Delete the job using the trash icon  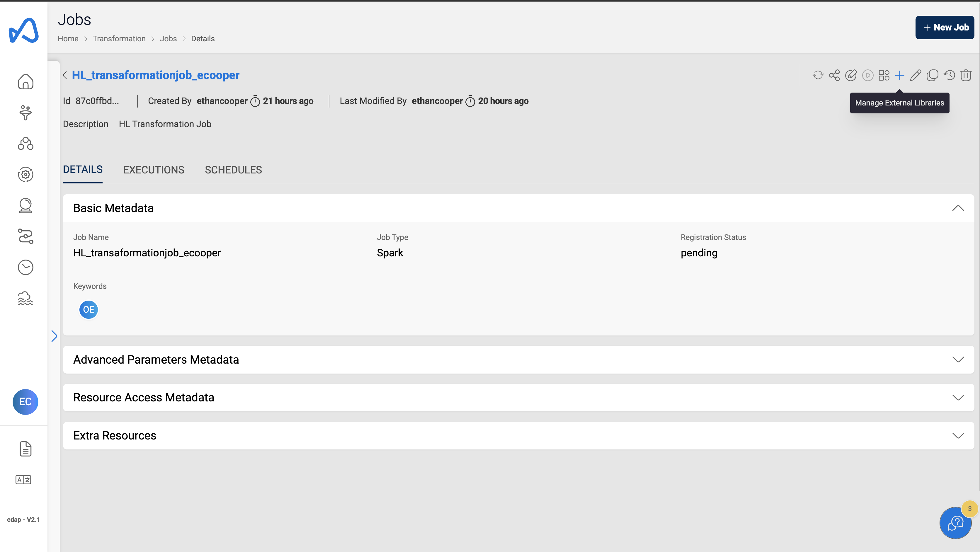click(x=966, y=75)
